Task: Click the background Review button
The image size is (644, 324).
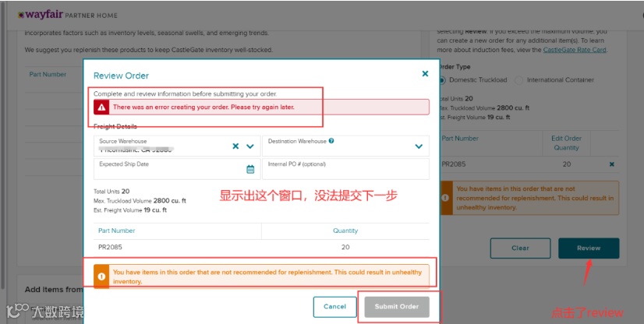Action: pyautogui.click(x=589, y=248)
